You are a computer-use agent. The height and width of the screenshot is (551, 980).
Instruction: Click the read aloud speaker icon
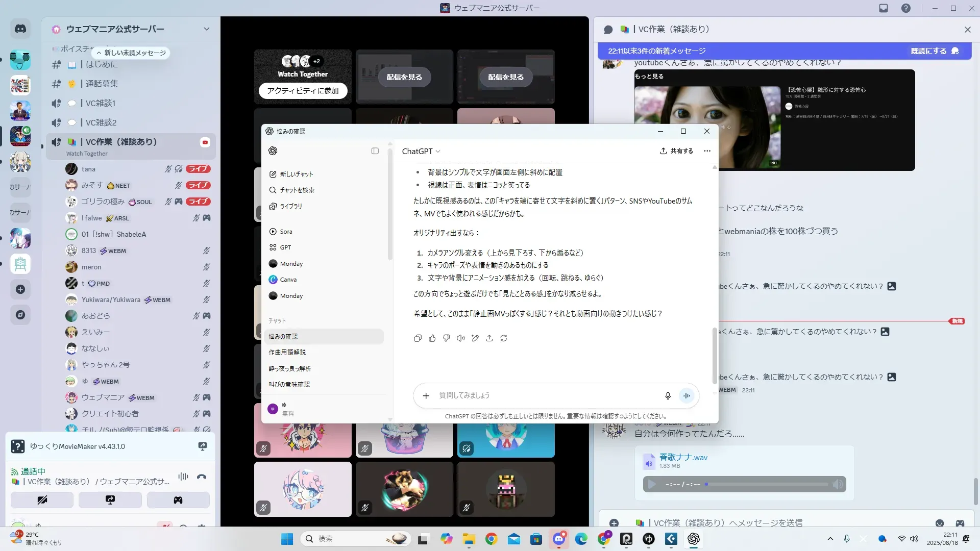pyautogui.click(x=460, y=338)
